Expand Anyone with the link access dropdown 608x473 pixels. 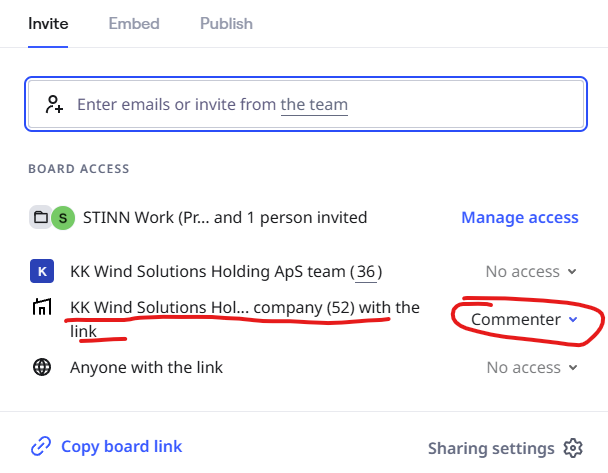tap(532, 367)
